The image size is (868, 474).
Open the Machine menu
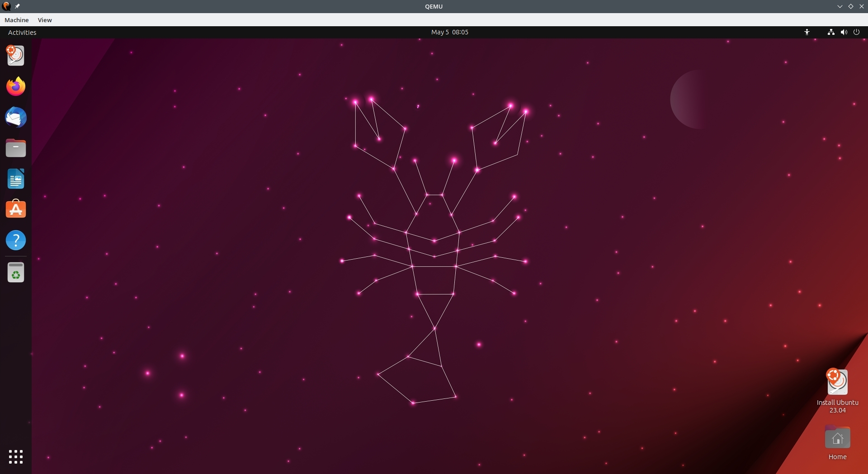17,20
